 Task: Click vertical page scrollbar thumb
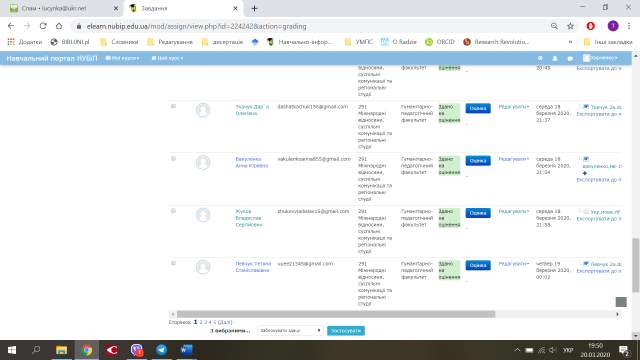[636, 265]
